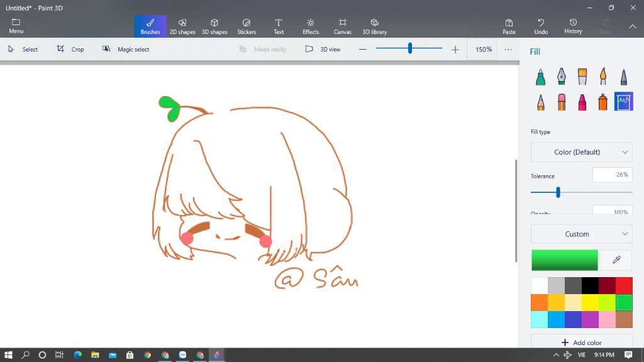Choose the purple color swatch
Viewport: 644px width, 362px height.
[590, 320]
